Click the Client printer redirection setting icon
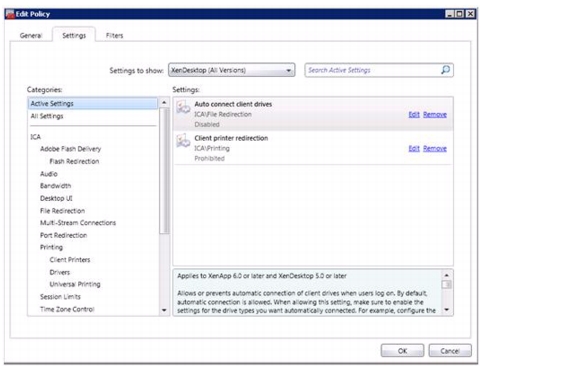 (183, 141)
